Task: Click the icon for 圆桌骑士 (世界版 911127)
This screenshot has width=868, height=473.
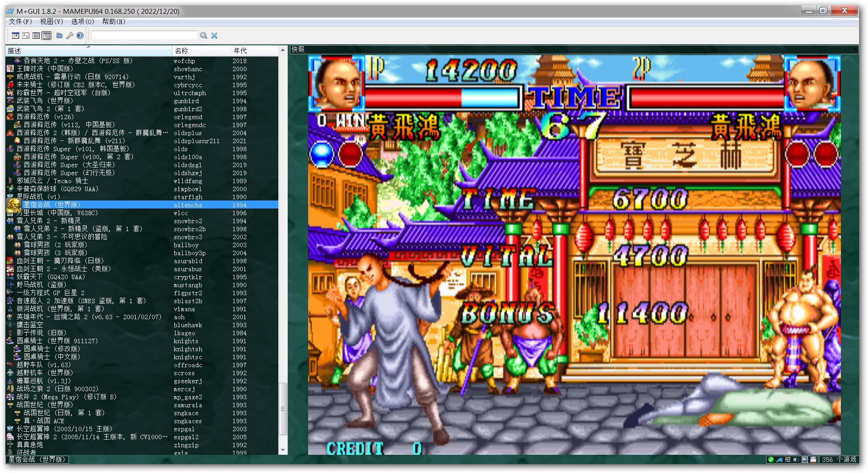Action: (10, 341)
